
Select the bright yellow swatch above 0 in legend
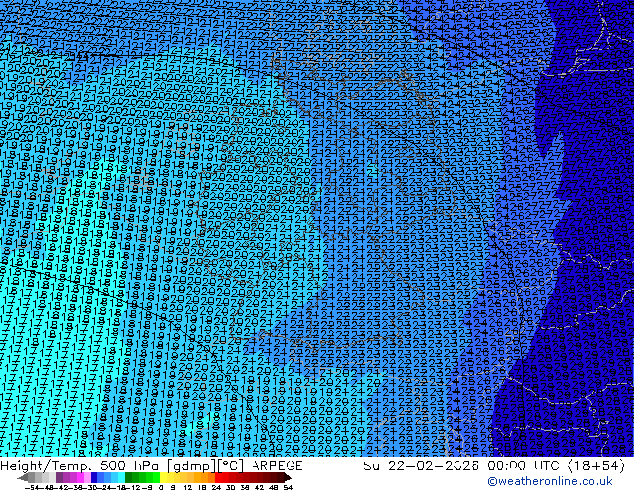pyautogui.click(x=163, y=477)
